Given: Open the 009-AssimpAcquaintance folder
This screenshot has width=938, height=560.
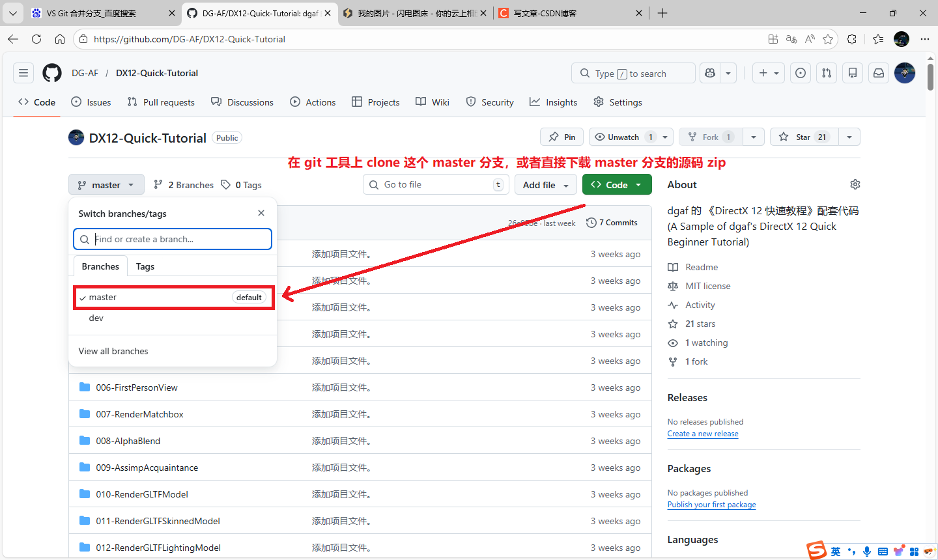Looking at the screenshot, I should 147,468.
